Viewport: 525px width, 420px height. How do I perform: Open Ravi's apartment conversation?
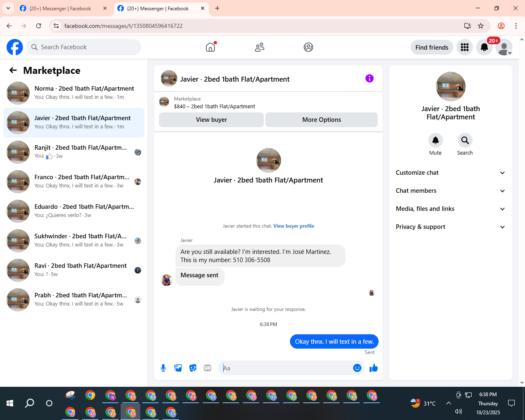(74, 270)
